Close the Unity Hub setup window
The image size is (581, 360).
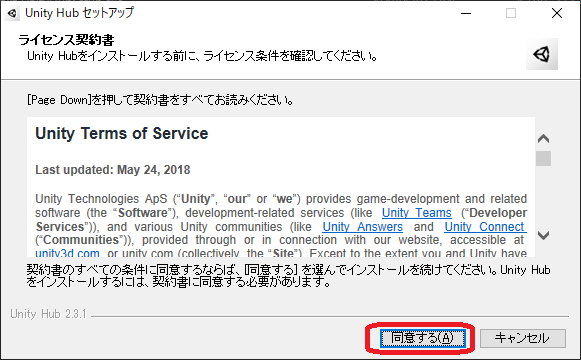coord(557,13)
